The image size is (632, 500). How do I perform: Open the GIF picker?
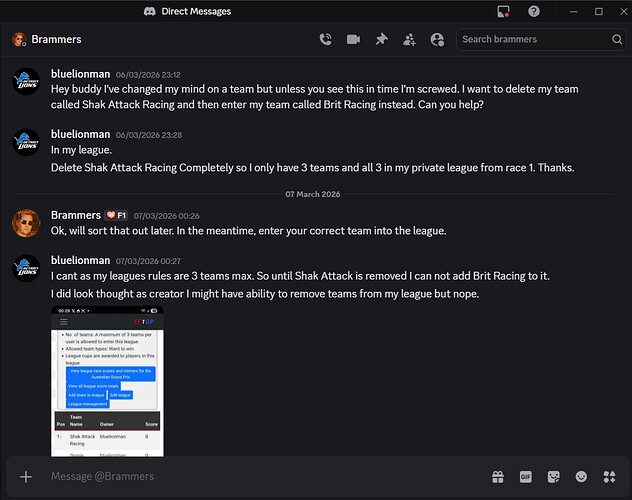[x=525, y=477]
